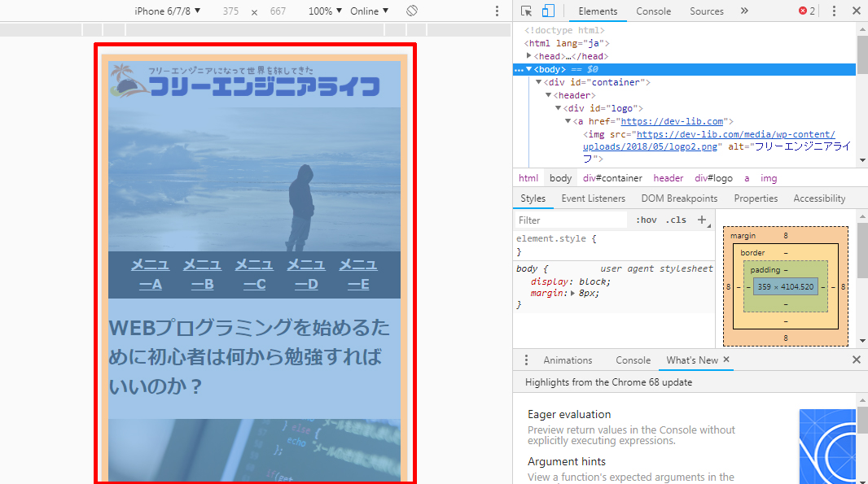This screenshot has width=868, height=484.
Task: Open the Event Listeners tab
Action: click(593, 198)
